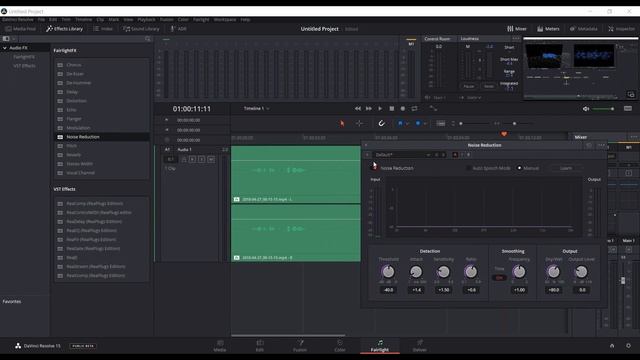Open the Edit menu
This screenshot has height=360, width=640.
coord(53,19)
